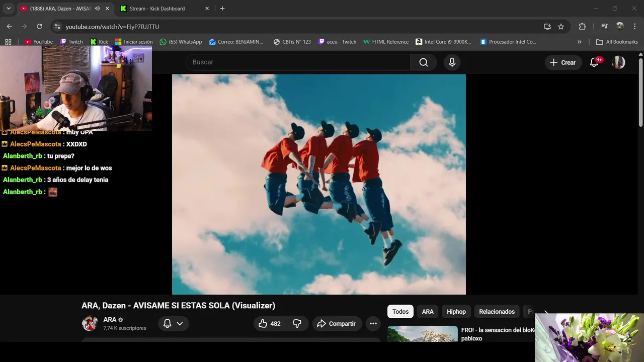Open the Procesador Intel Co... bookmark

[x=508, y=42]
